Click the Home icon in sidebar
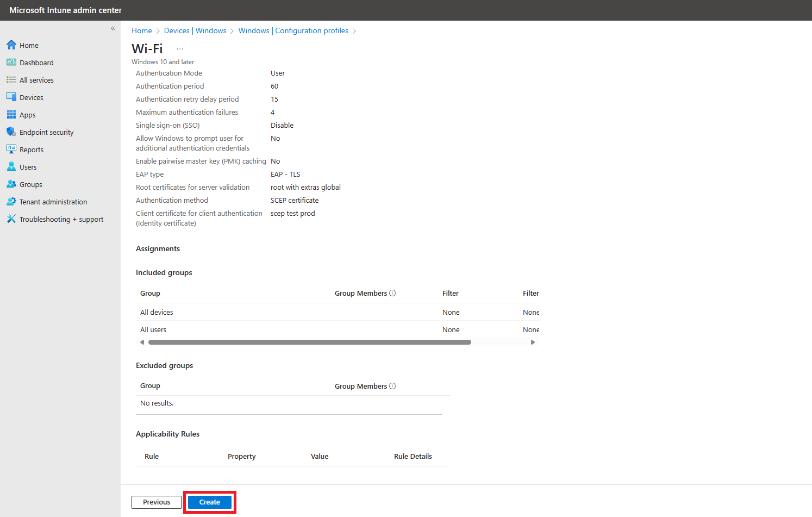The width and height of the screenshot is (812, 517). [11, 45]
